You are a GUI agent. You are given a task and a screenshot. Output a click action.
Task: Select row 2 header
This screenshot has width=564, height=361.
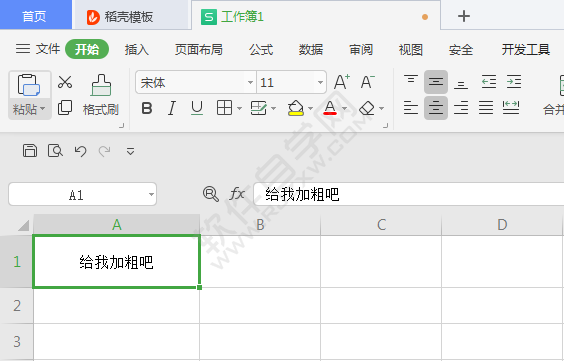tap(17, 306)
